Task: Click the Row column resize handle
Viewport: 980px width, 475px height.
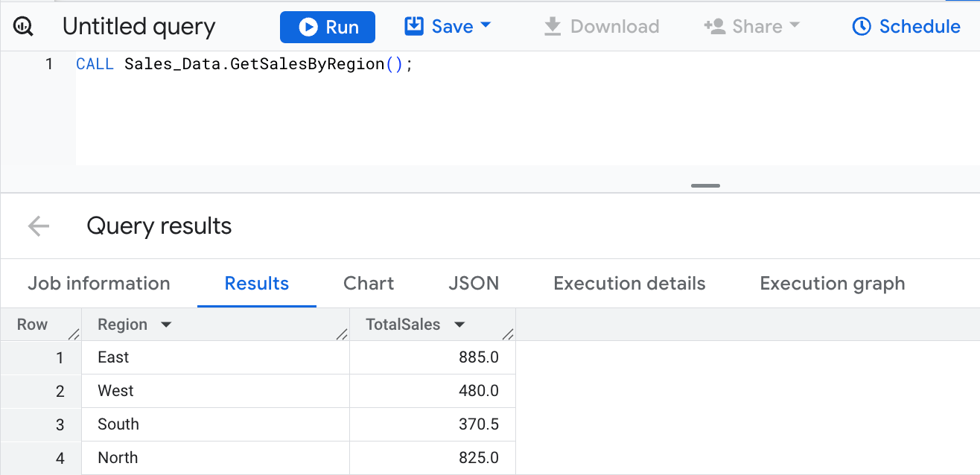Action: (74, 334)
